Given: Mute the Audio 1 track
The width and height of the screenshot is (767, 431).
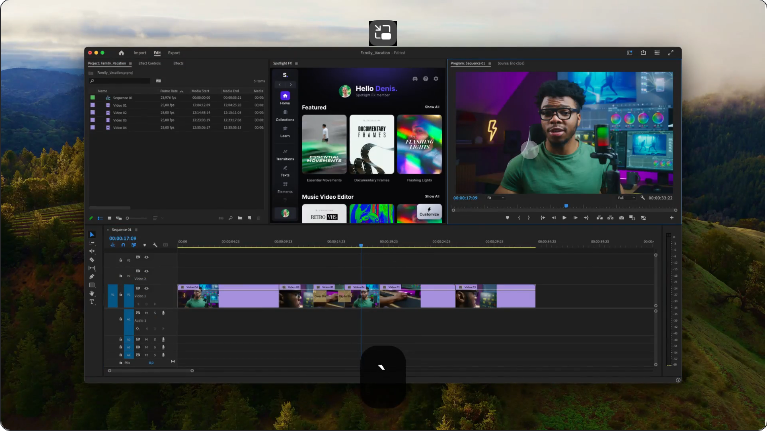Looking at the screenshot, I should coord(147,313).
